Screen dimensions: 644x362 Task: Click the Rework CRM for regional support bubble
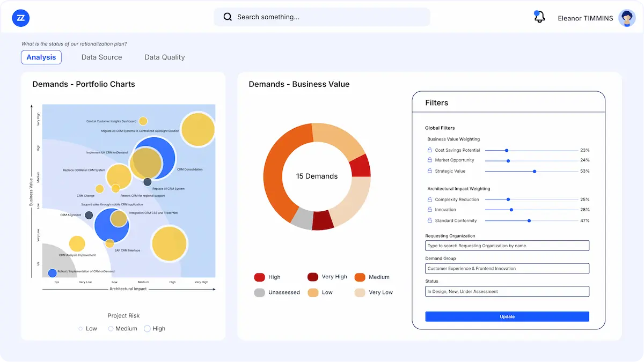point(115,188)
